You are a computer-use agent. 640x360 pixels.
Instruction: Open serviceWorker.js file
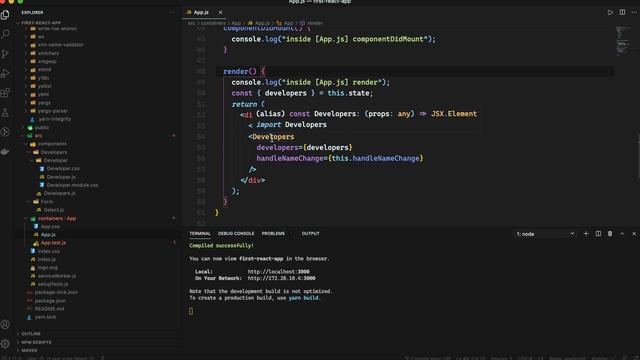[57, 276]
